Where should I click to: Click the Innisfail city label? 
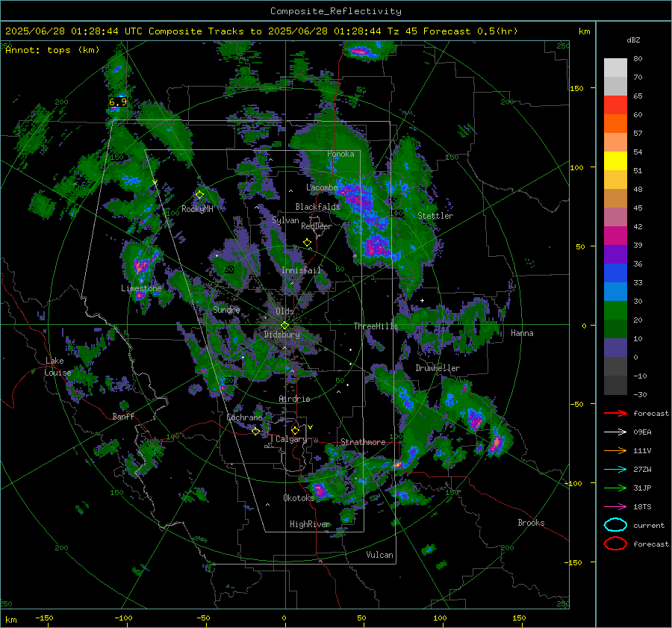point(301,270)
